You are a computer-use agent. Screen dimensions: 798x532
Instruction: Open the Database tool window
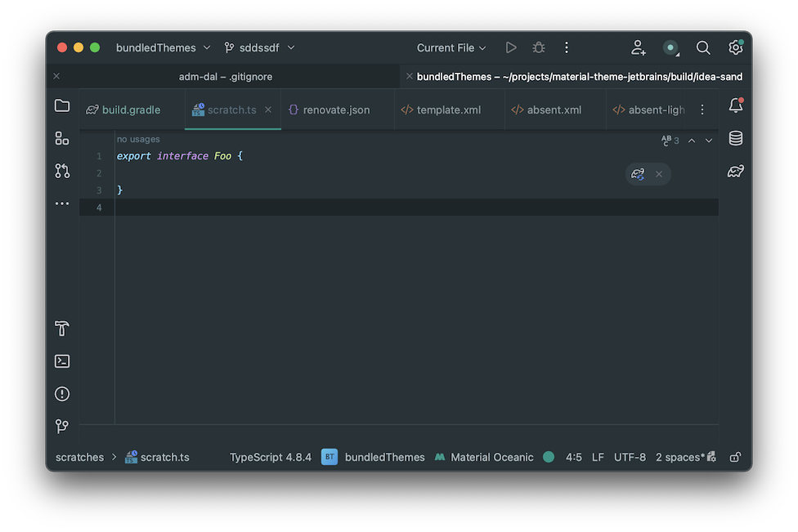(735, 138)
